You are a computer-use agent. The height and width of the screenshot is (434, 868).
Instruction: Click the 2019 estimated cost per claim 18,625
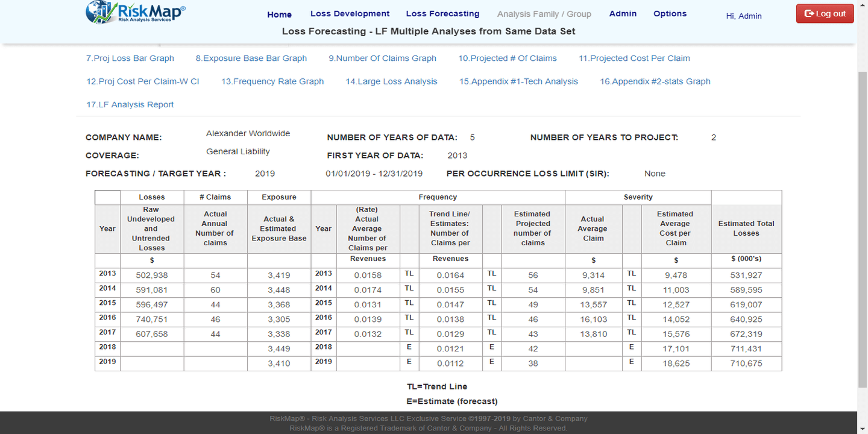tap(676, 363)
